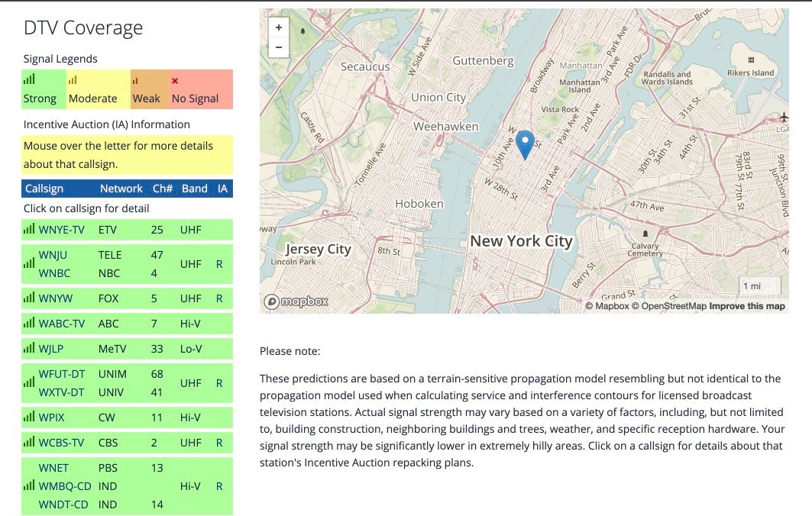812x516 pixels.
Task: Click the signal bars icon beside WNYE-TV
Action: point(29,229)
